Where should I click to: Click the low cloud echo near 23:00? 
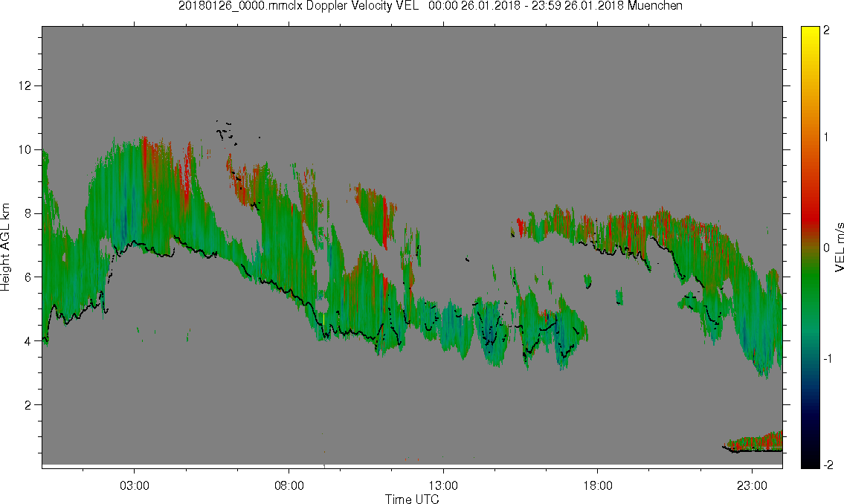[753, 443]
